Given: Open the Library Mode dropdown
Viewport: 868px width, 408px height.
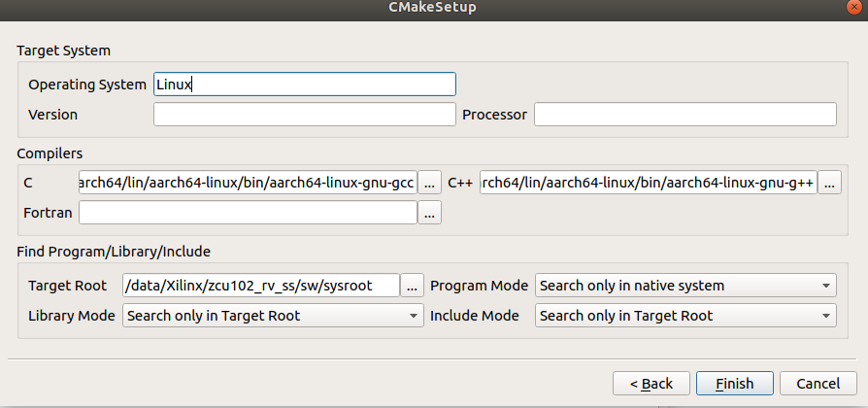Looking at the screenshot, I should pos(273,316).
